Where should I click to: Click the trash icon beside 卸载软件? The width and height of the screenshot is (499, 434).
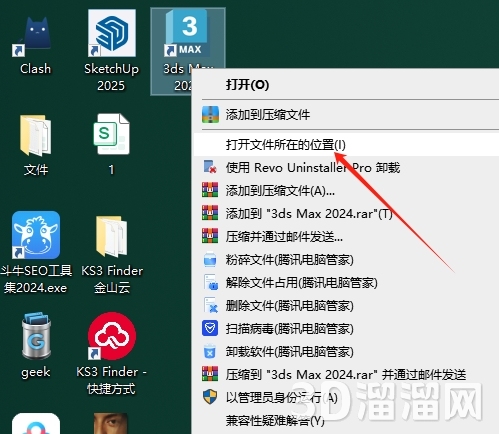pyautogui.click(x=210, y=351)
